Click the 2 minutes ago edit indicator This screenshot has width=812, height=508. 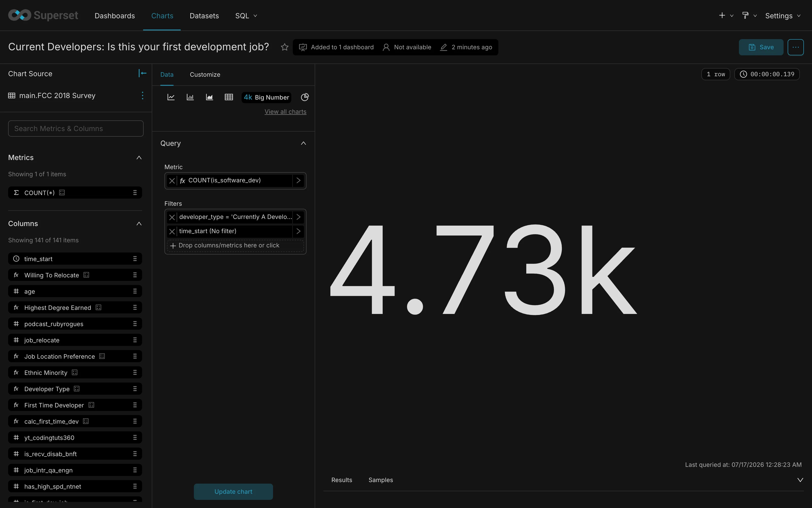pyautogui.click(x=466, y=47)
